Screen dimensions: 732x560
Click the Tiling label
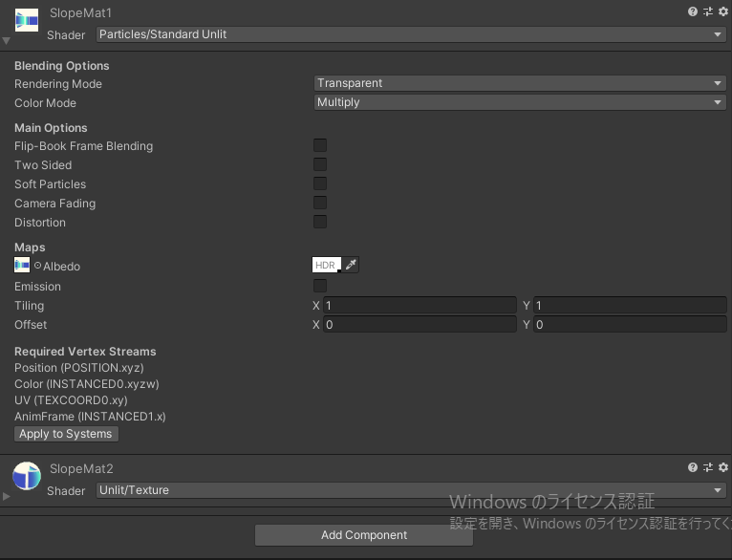tap(30, 306)
